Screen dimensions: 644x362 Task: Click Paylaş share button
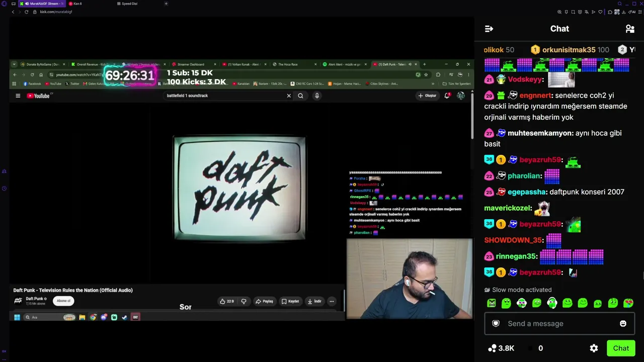coord(264,301)
